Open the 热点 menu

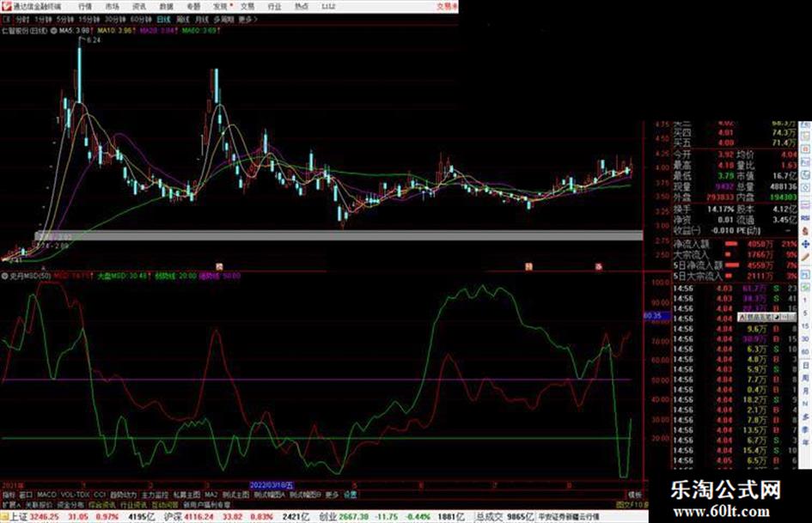(302, 7)
